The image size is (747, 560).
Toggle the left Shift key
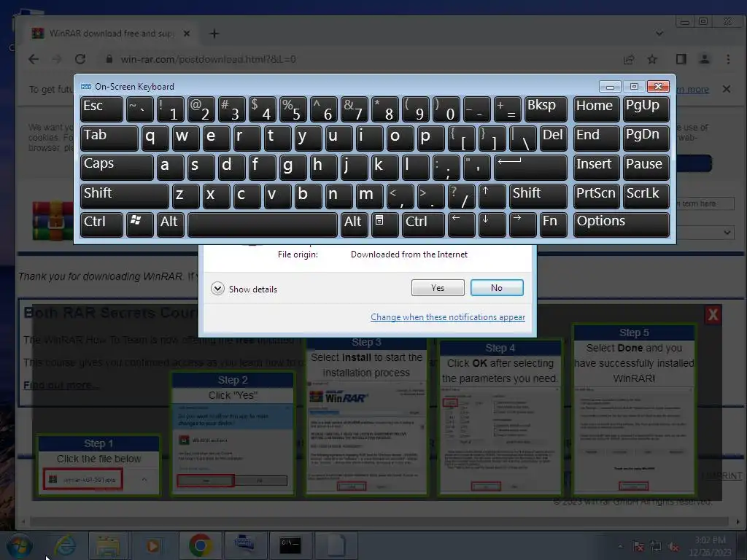point(124,196)
